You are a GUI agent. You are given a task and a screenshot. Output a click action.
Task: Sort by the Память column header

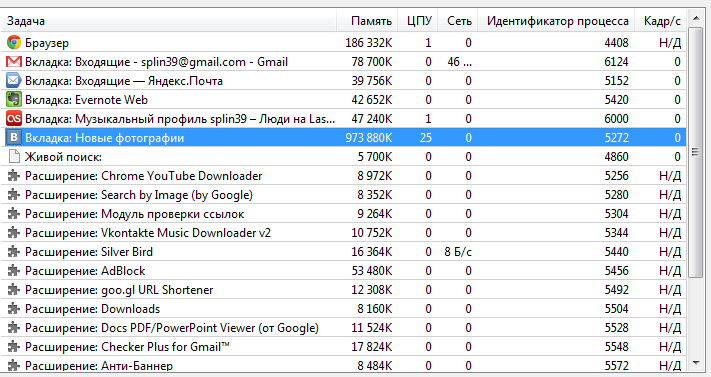click(367, 21)
